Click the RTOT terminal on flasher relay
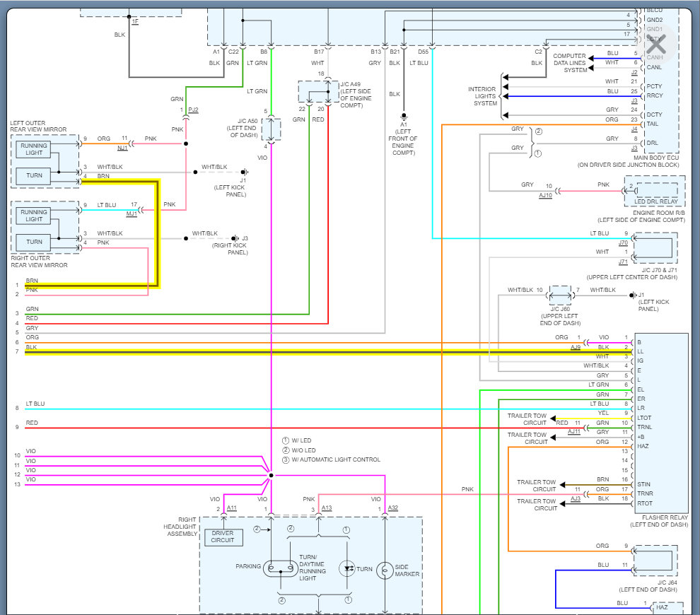This screenshot has height=615, width=700. [x=645, y=503]
